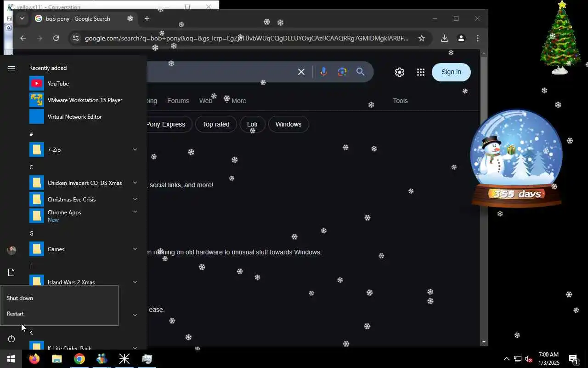The height and width of the screenshot is (368, 588).
Task: Open Chrome three-dot menu
Action: pos(478,38)
